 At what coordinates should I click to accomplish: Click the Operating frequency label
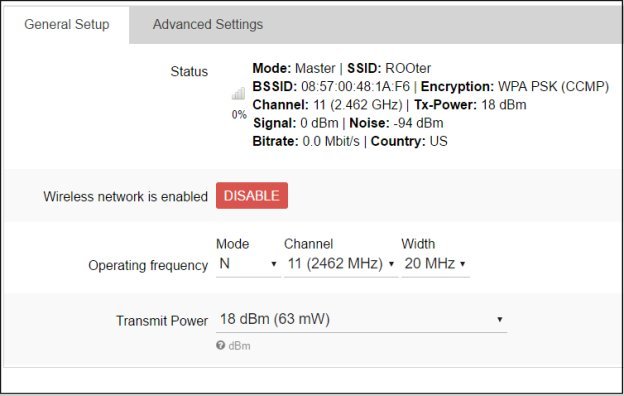[148, 265]
